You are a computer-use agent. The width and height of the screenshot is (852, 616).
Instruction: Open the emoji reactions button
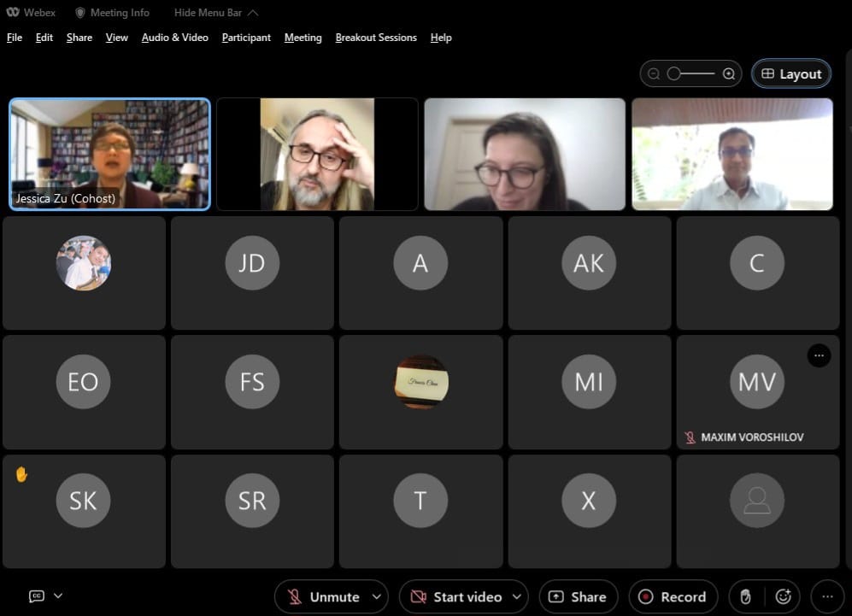click(783, 597)
